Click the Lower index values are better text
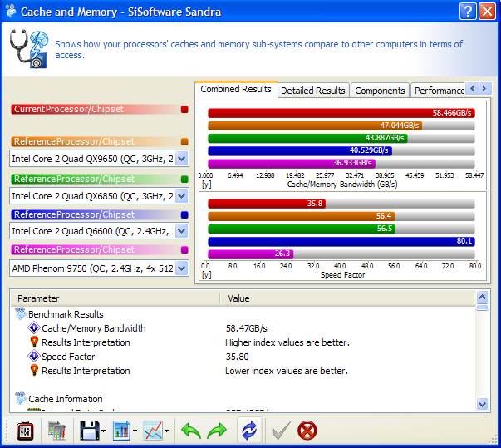The image size is (501, 448). pyautogui.click(x=287, y=371)
